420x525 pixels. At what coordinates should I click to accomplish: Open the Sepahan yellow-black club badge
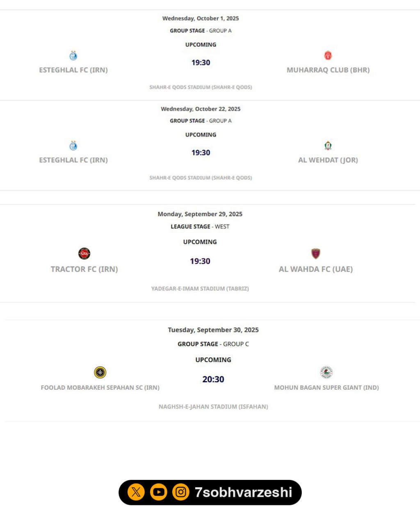click(100, 372)
